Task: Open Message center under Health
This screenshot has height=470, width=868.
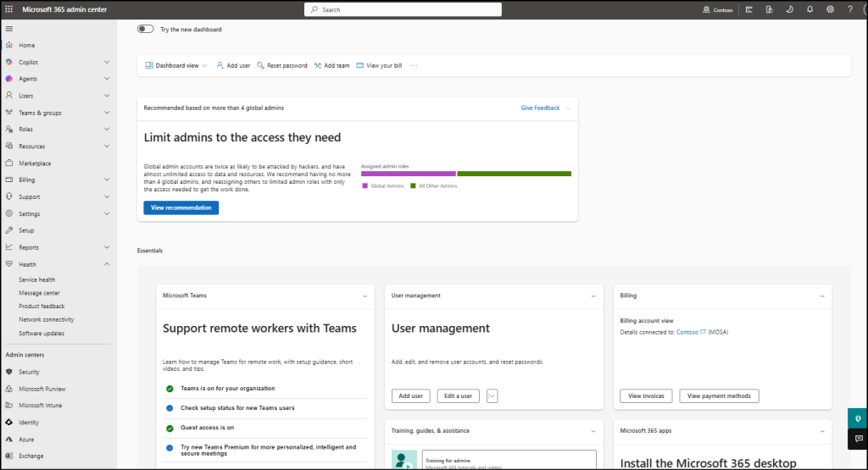Action: pos(39,293)
